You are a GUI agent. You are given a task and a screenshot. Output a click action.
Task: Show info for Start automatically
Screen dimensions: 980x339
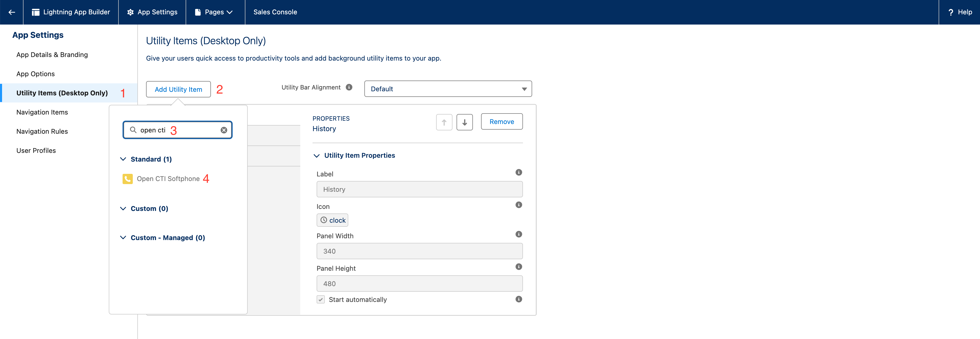pyautogui.click(x=519, y=299)
